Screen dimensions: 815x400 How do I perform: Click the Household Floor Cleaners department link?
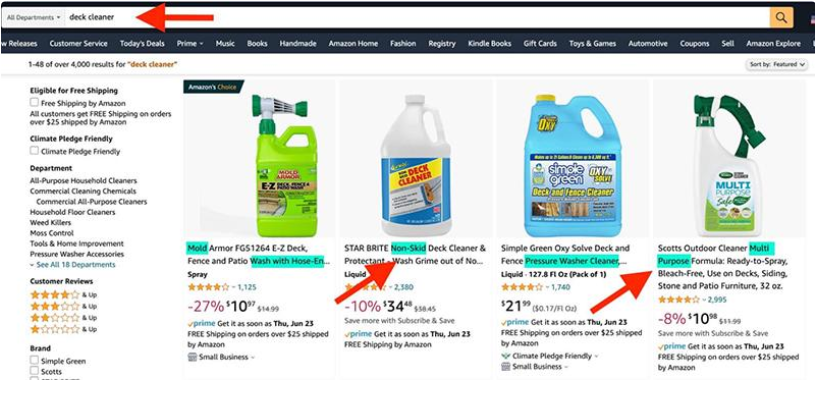coord(73,212)
